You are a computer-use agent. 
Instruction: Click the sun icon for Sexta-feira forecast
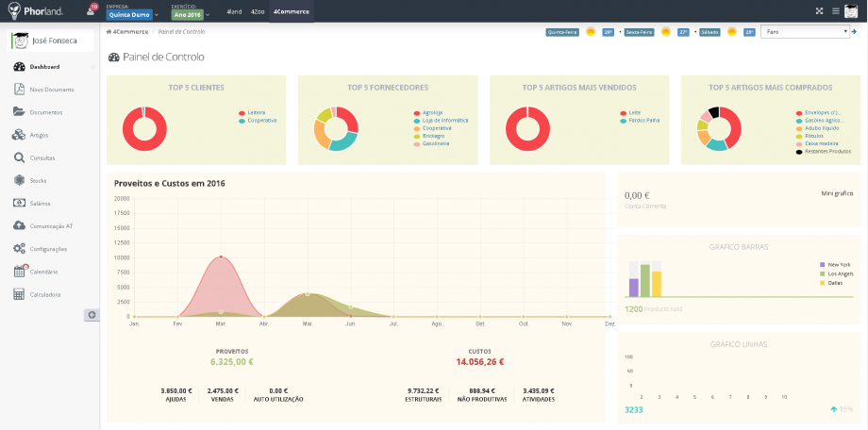665,32
